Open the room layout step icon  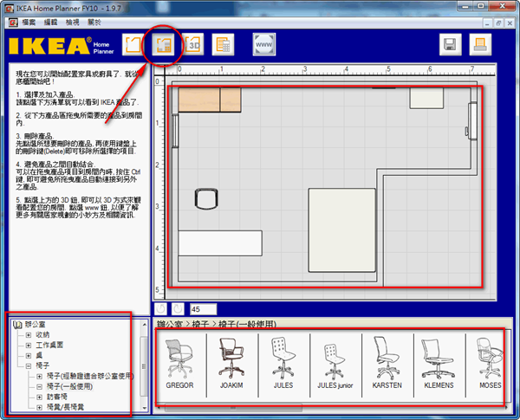(x=133, y=44)
